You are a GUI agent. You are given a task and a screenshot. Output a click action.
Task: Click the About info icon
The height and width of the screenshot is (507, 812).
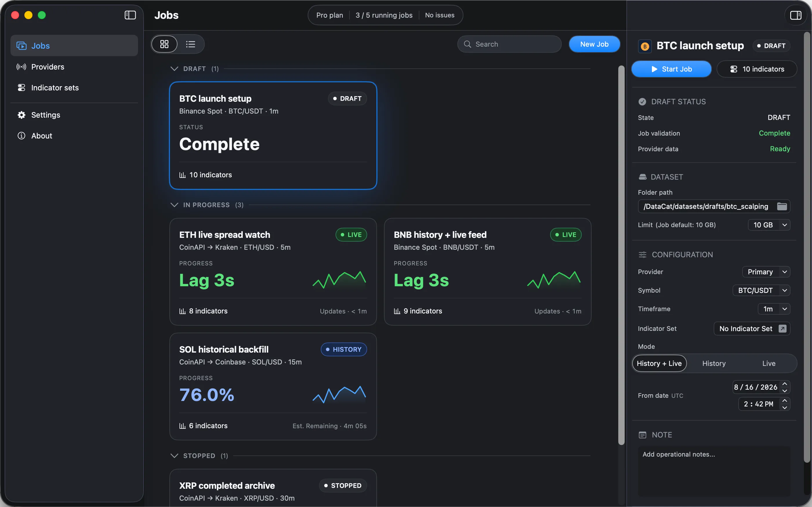(x=21, y=136)
